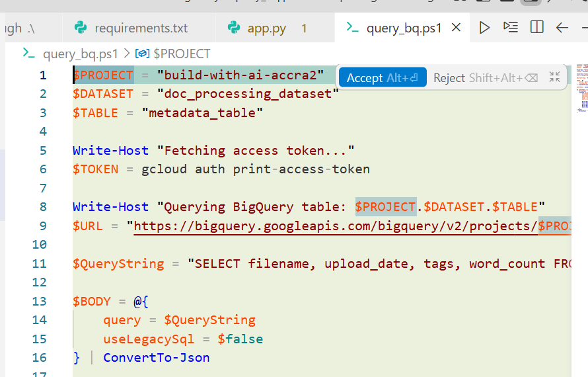Collapse the Accept/Reject toolbar using shrink icon
The height and width of the screenshot is (377, 588).
click(x=554, y=77)
